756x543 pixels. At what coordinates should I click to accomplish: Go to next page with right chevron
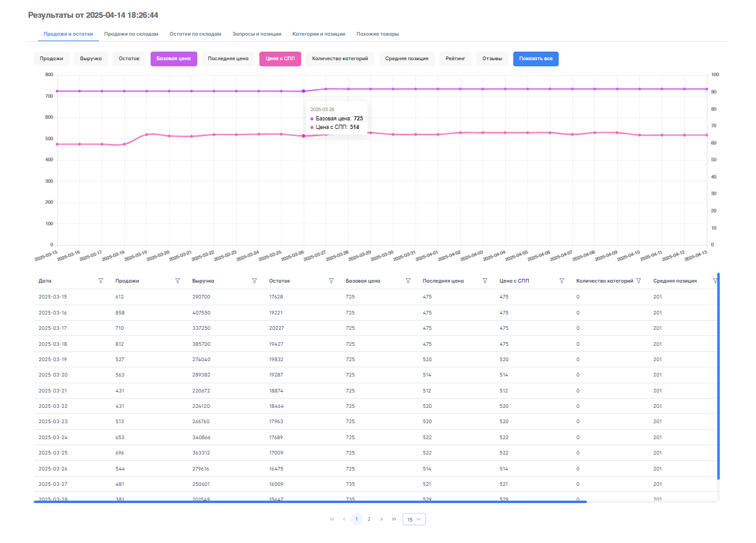click(x=382, y=519)
